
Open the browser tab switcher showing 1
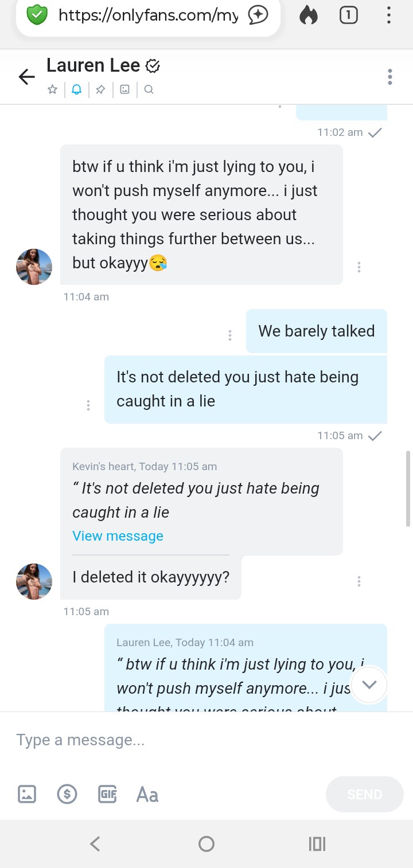point(348,15)
